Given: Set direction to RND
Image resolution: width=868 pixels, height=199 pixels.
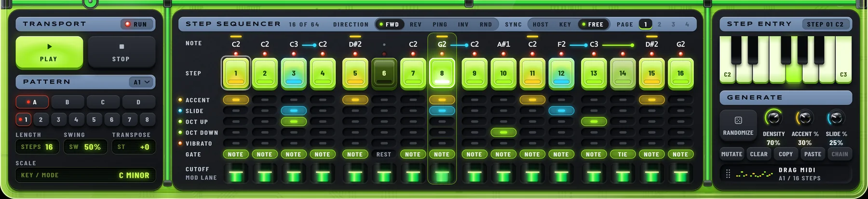Looking at the screenshot, I should click(x=486, y=24).
